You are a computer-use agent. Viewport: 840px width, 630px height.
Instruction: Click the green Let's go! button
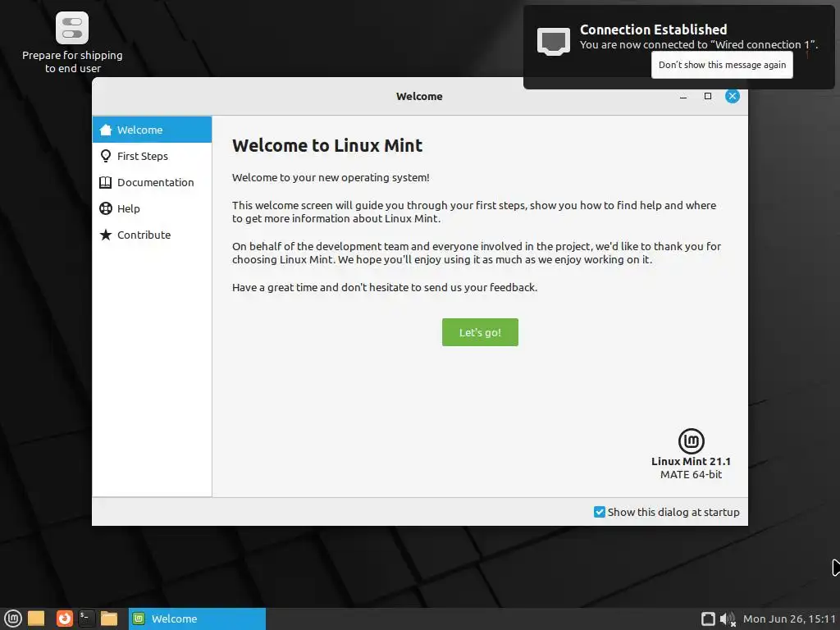click(x=480, y=332)
